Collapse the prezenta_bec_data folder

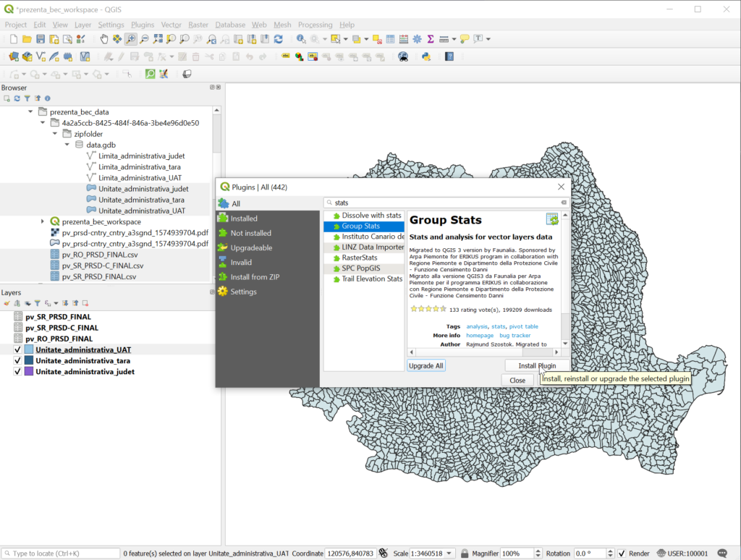(x=30, y=112)
